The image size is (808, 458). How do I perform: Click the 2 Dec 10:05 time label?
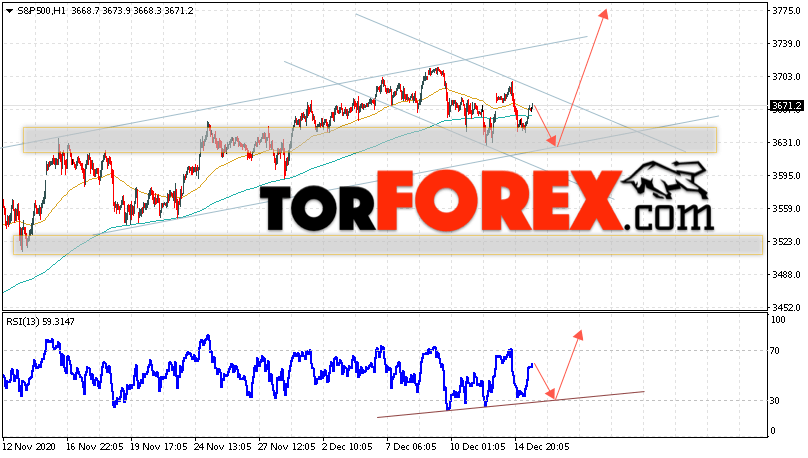(x=347, y=447)
